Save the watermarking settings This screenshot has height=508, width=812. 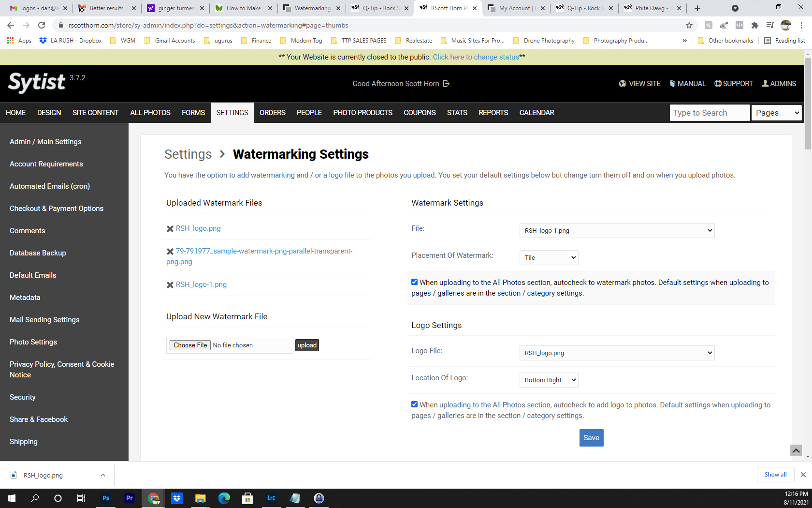click(591, 438)
